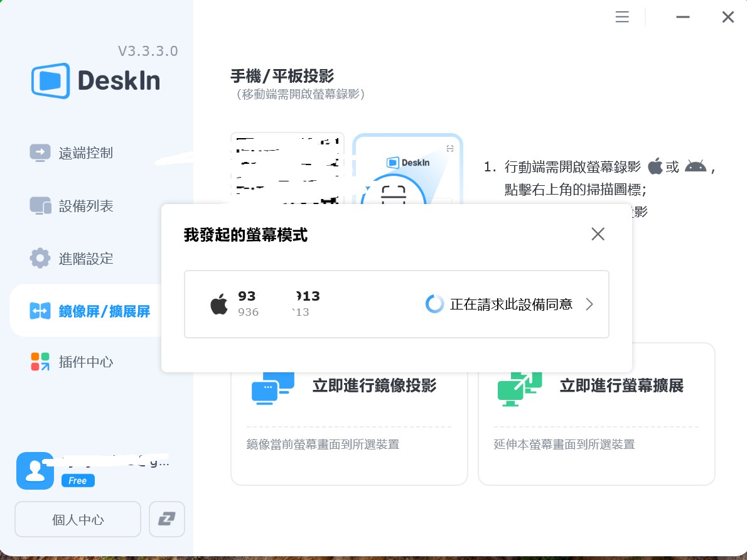
Task: Click the user avatar icon
Action: (x=35, y=471)
